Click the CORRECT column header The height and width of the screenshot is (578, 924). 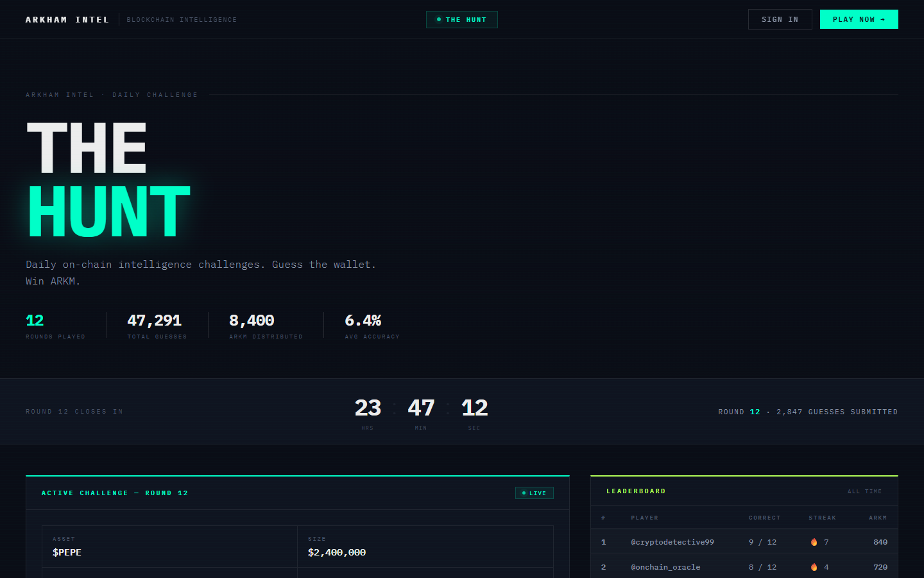tap(765, 518)
